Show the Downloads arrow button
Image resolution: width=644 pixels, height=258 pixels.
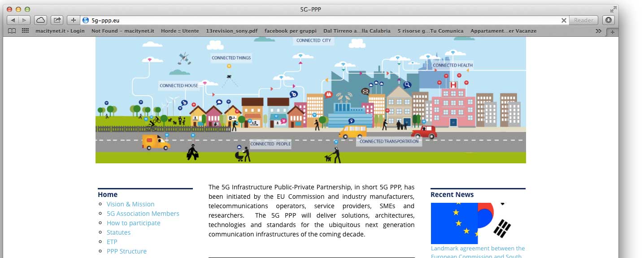[608, 20]
